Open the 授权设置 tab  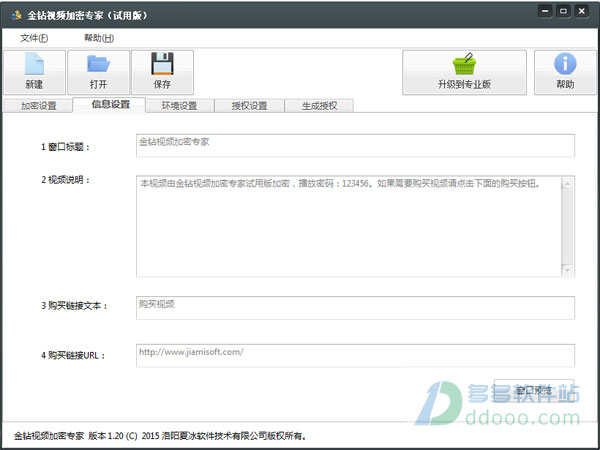249,106
